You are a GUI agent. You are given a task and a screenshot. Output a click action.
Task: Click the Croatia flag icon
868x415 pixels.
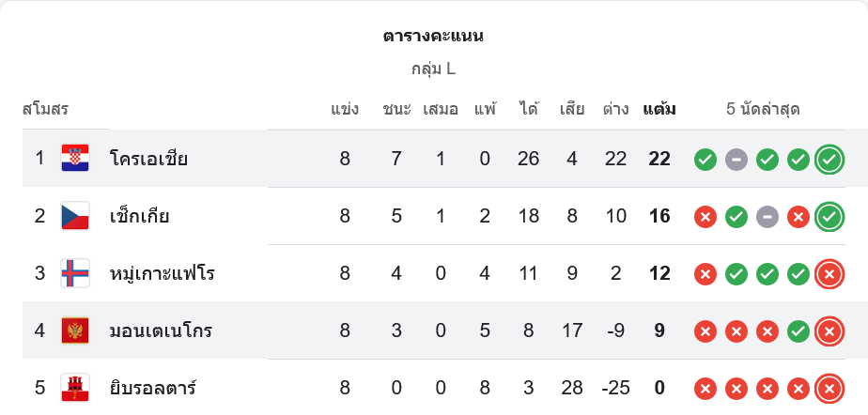pyautogui.click(x=75, y=159)
